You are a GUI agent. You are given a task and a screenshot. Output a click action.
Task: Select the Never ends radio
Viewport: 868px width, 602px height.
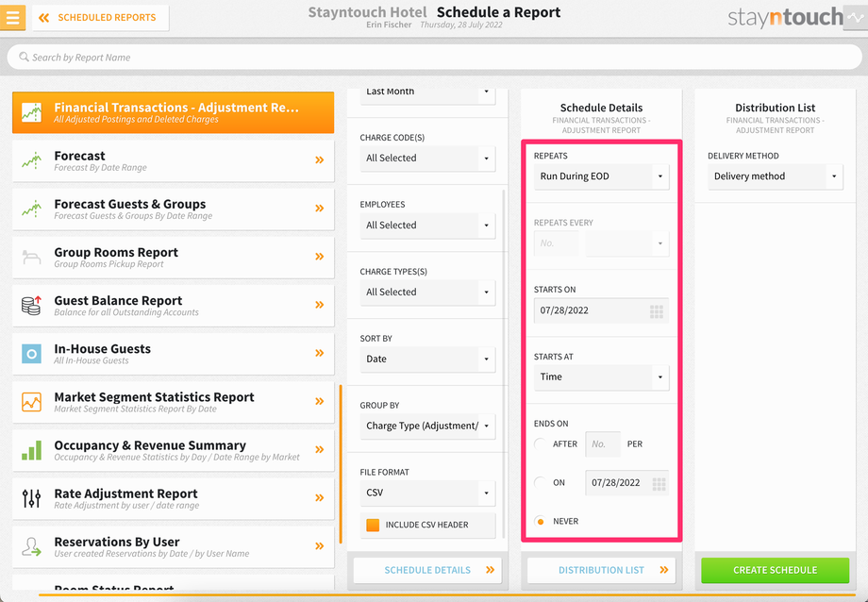coord(541,521)
